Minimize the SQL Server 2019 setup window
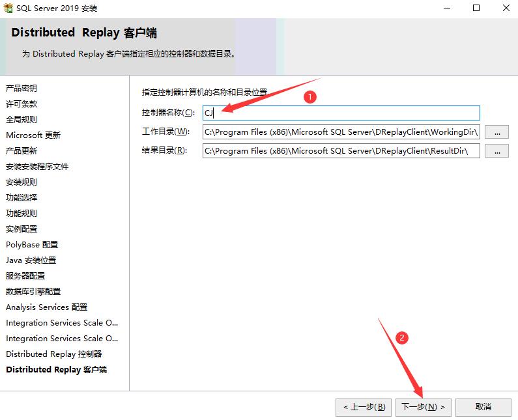518x420 pixels. pyautogui.click(x=447, y=8)
